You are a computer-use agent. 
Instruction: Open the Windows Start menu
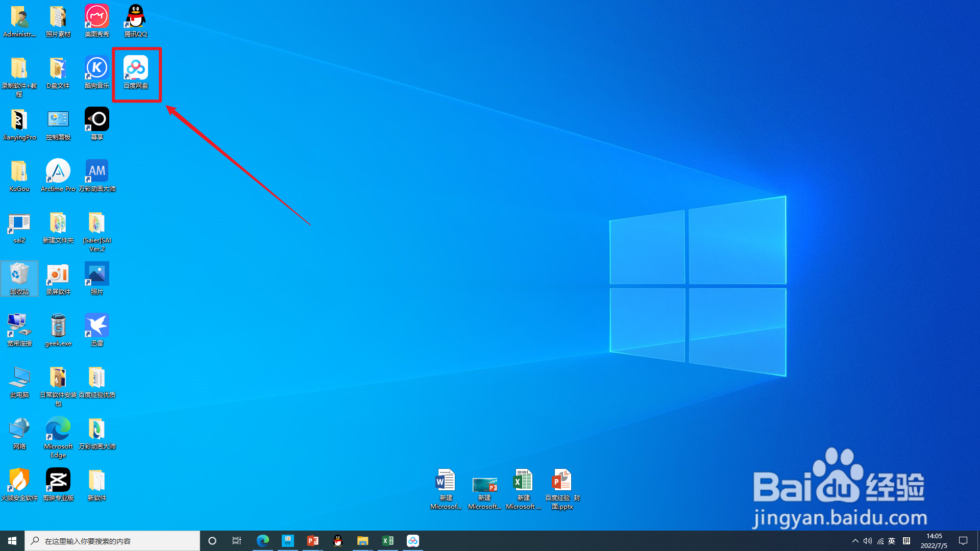(x=12, y=541)
